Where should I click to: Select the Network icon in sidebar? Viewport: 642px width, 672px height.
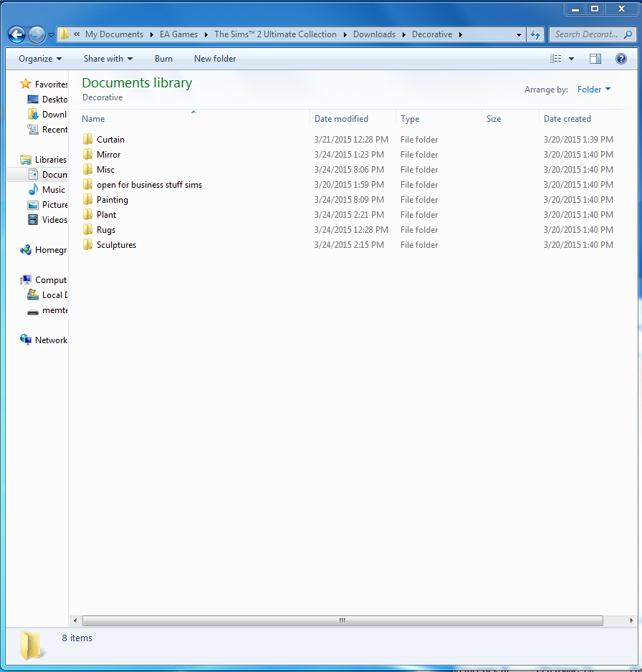click(26, 340)
